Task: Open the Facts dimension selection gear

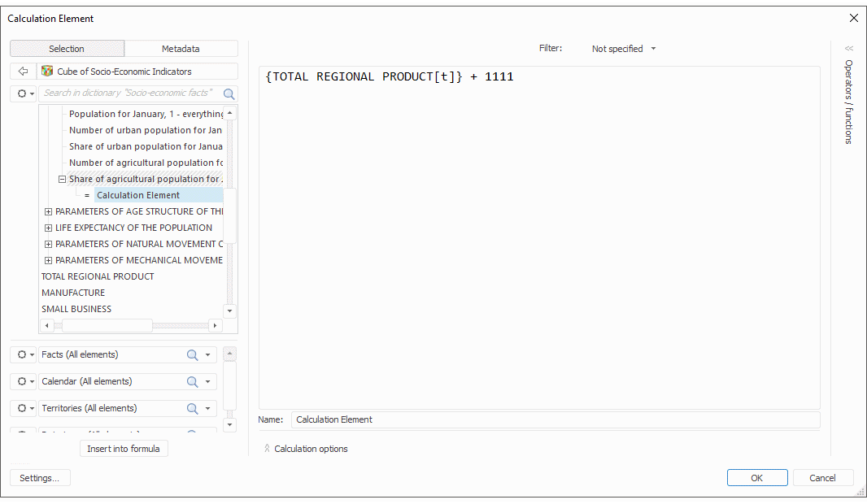Action: pos(24,354)
